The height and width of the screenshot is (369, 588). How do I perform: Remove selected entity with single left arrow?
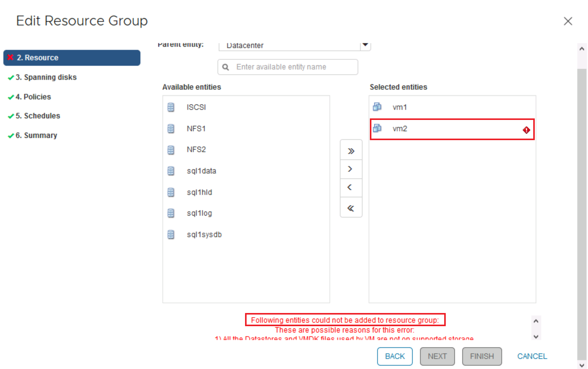click(351, 187)
